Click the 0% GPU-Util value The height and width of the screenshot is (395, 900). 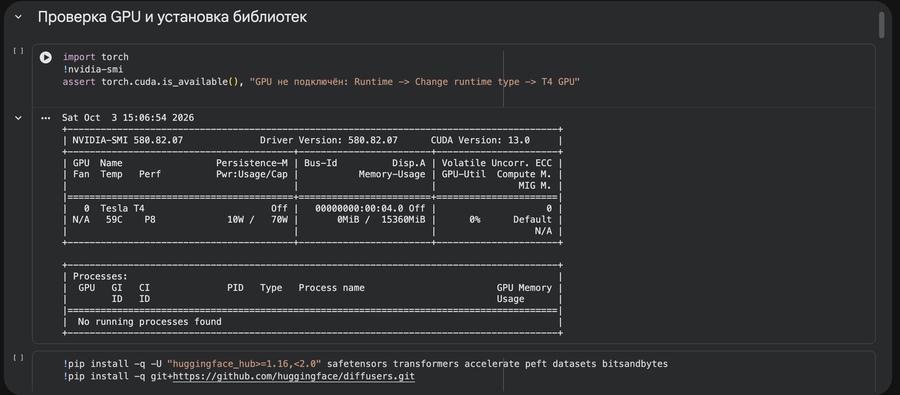pos(475,219)
